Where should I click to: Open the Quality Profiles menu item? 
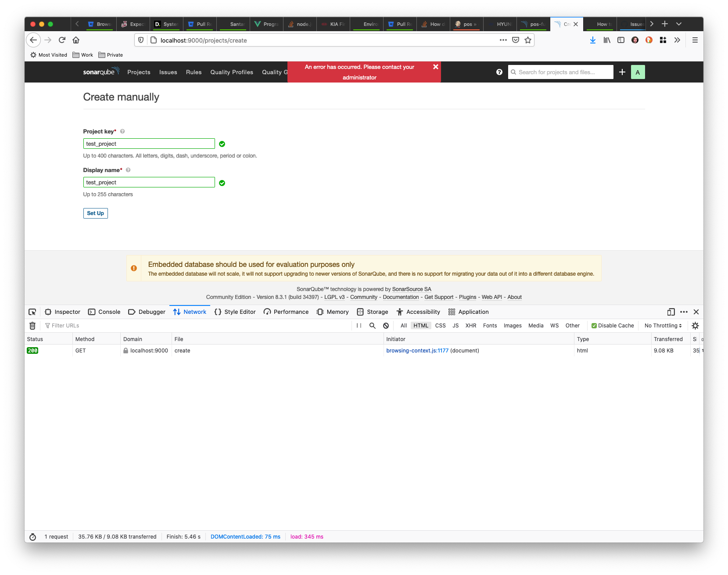(x=232, y=72)
